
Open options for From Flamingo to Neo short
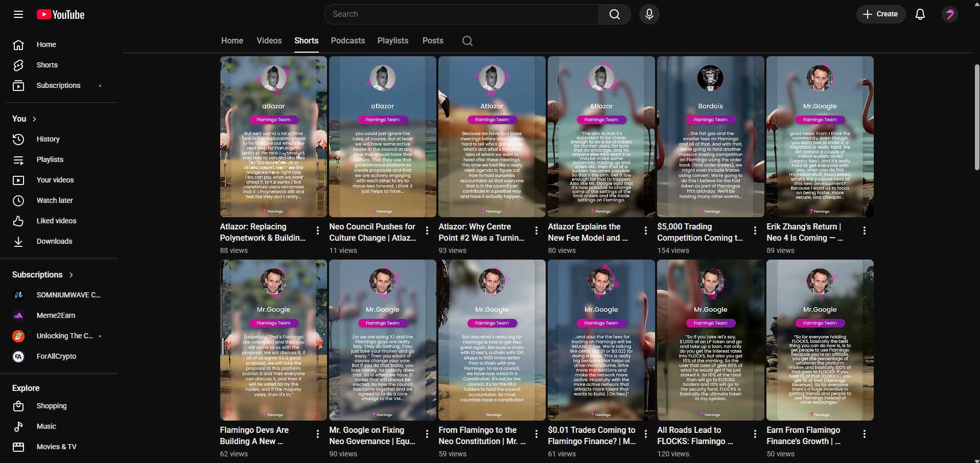coord(536,434)
